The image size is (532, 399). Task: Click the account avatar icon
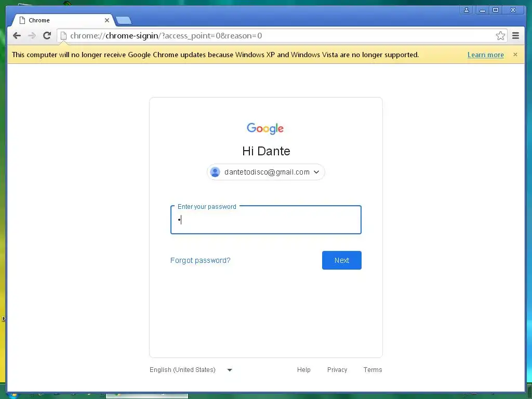pyautogui.click(x=215, y=172)
